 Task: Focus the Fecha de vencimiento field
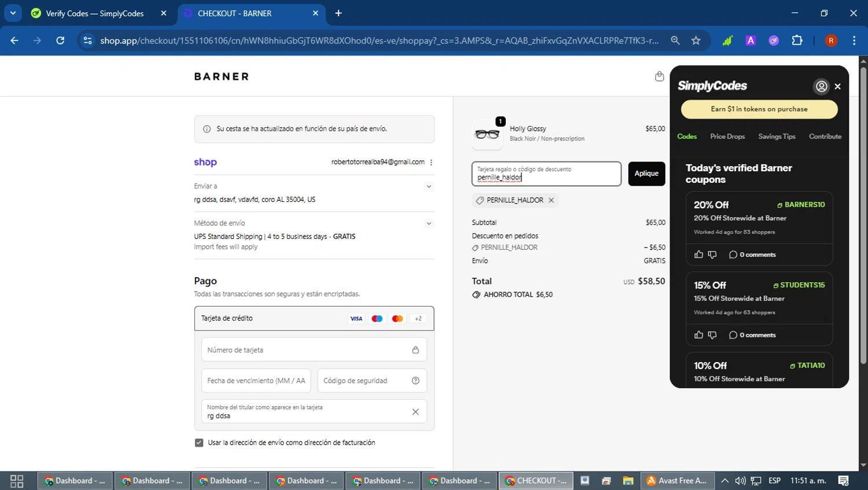click(x=256, y=381)
